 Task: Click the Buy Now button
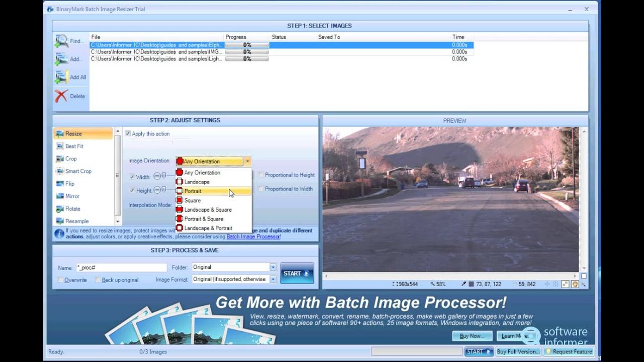pyautogui.click(x=472, y=336)
